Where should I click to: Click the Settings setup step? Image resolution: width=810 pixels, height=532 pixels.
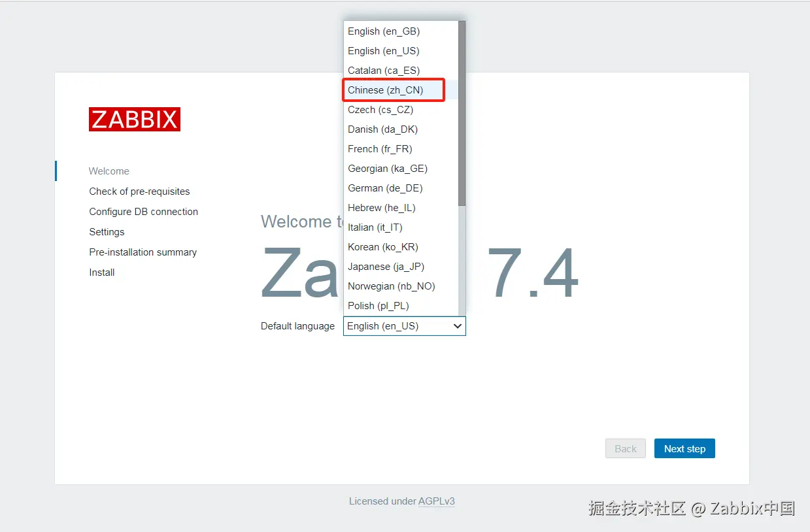(107, 232)
